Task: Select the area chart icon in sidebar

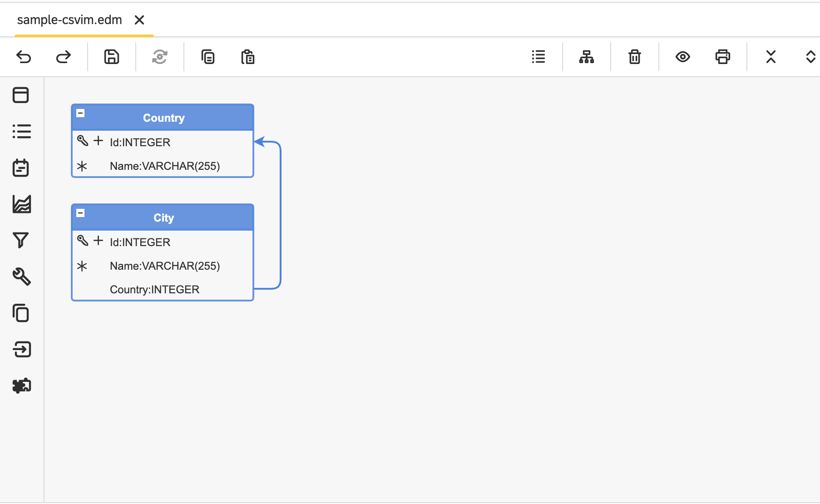Action: 22,204
